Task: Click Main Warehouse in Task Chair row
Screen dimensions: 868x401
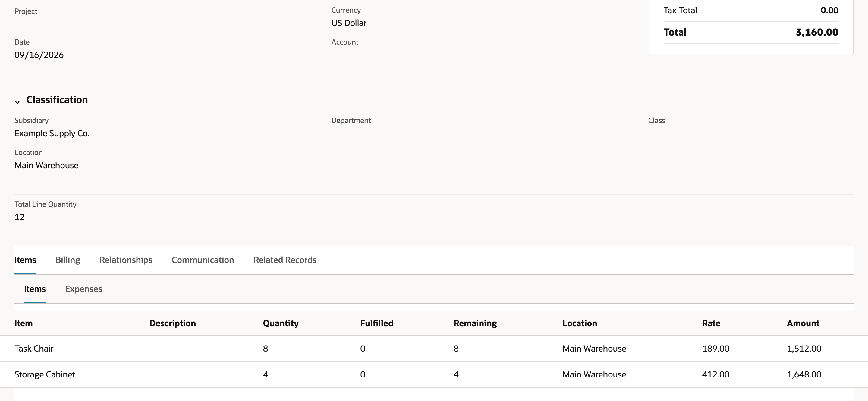Action: click(x=594, y=349)
